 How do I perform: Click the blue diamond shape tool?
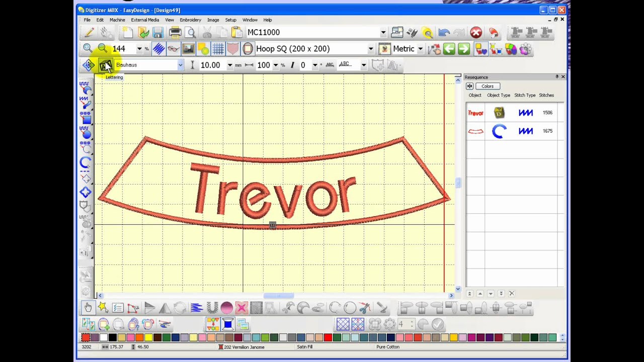click(86, 192)
